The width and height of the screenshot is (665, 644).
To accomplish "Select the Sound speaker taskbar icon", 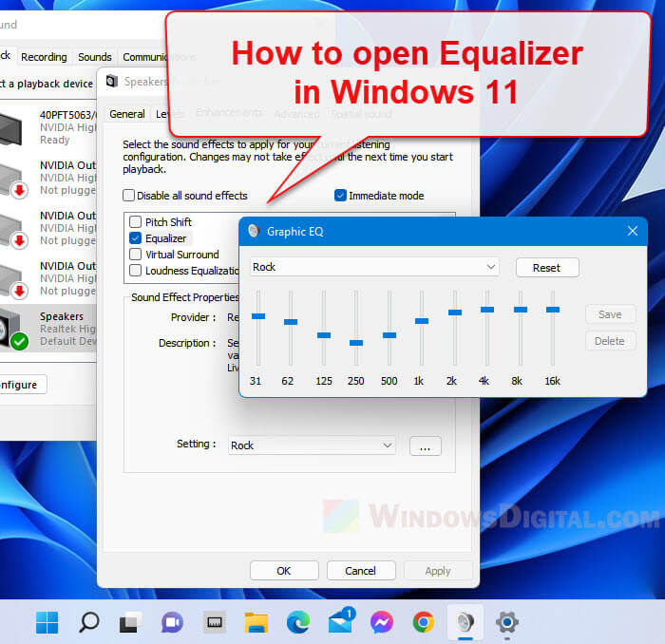I will click(465, 622).
